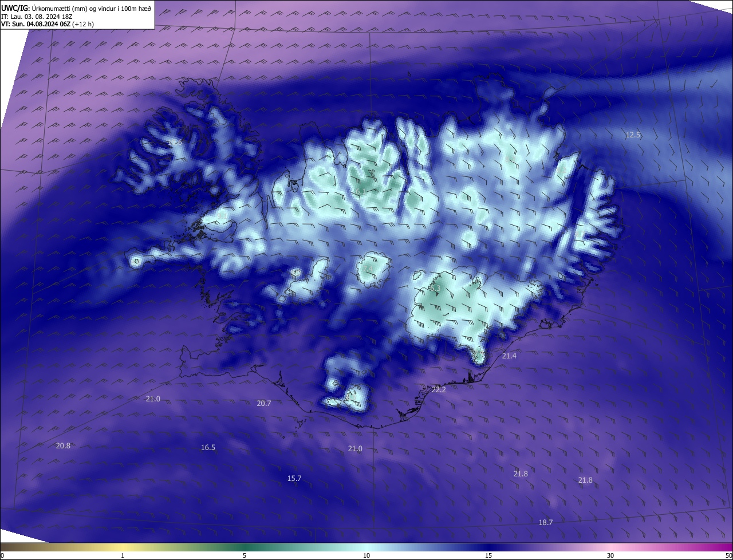
Task: Select the 12.5 value label
Action: pos(633,135)
